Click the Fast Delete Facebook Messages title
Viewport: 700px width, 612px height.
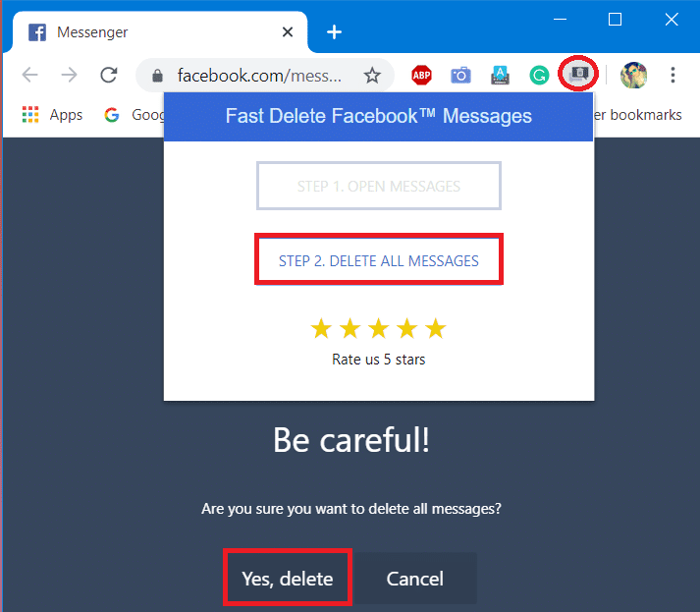pyautogui.click(x=379, y=116)
